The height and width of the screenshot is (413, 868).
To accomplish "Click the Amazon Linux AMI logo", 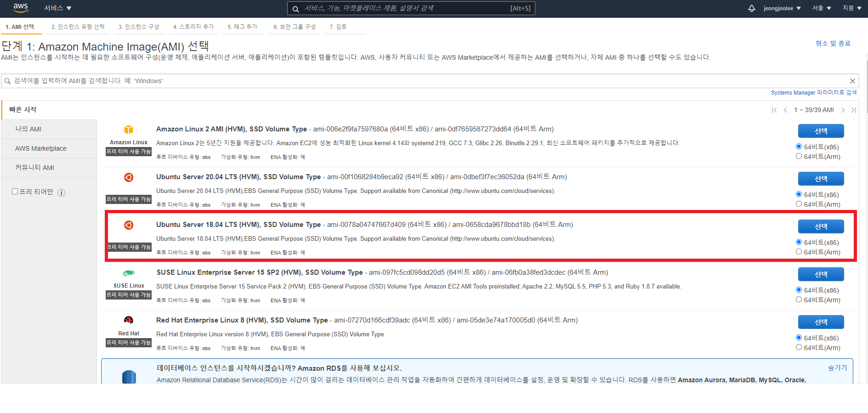I will click(x=129, y=130).
